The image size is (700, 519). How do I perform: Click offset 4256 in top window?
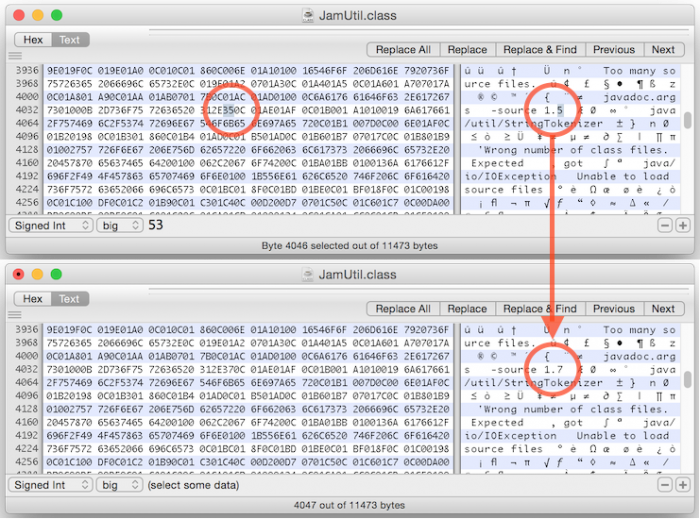(27, 203)
